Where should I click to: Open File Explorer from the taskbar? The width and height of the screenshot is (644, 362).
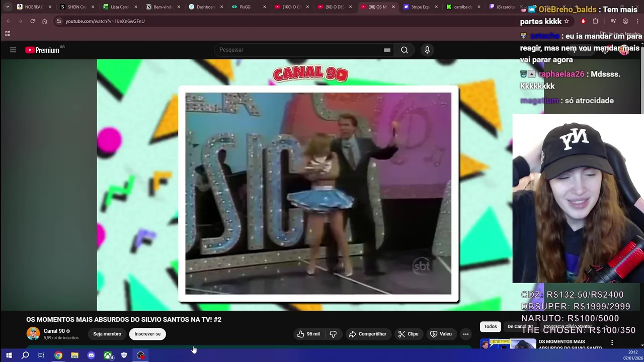point(74,355)
